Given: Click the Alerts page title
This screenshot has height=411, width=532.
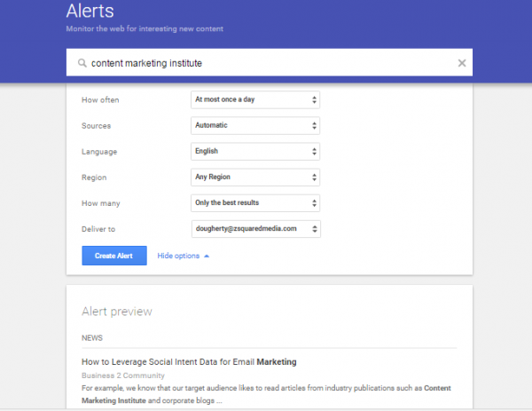Looking at the screenshot, I should tap(90, 11).
